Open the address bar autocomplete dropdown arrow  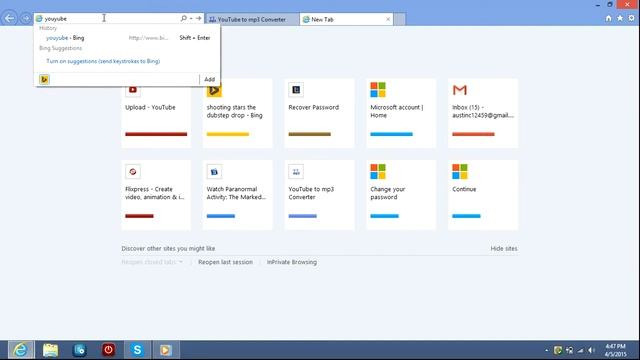pos(191,18)
